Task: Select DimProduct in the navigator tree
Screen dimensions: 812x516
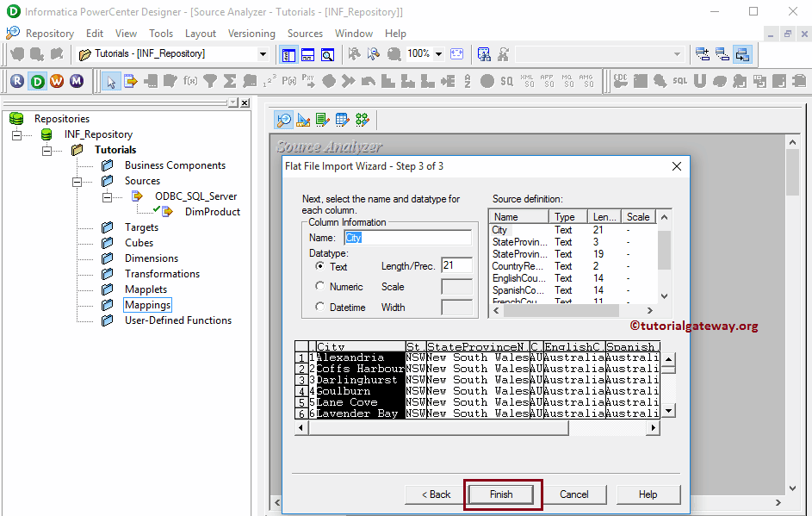Action: coord(213,212)
